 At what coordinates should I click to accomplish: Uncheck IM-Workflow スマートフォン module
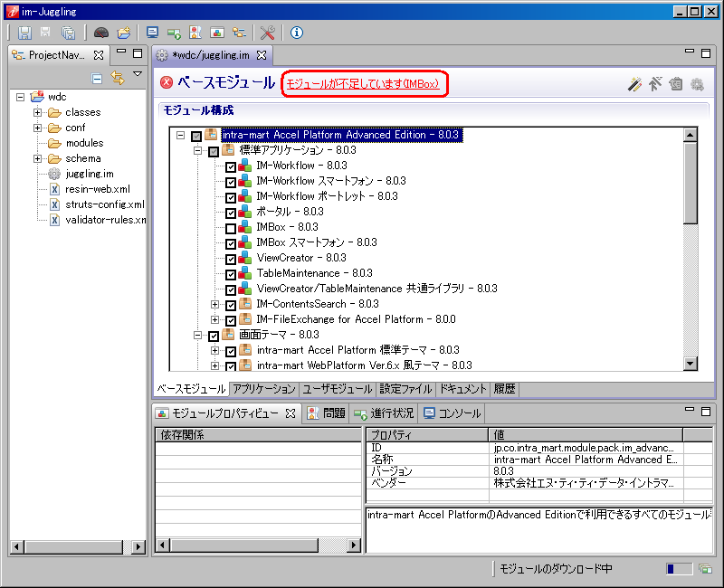[231, 183]
